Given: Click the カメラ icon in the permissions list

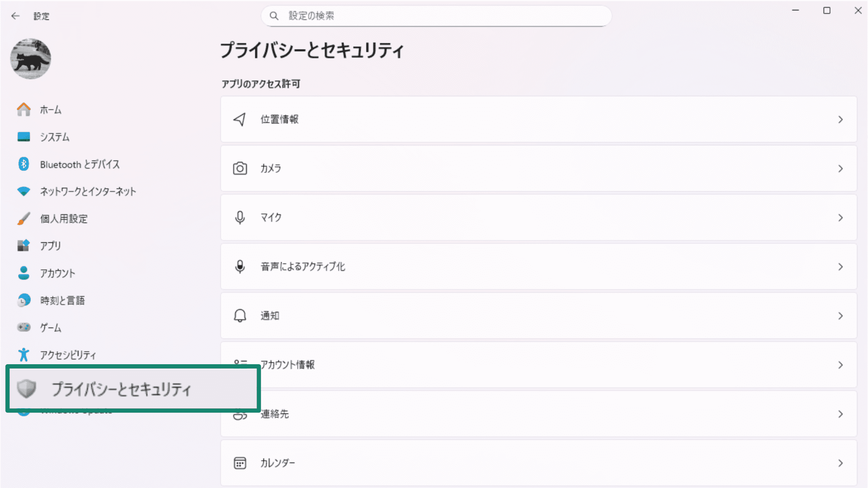Looking at the screenshot, I should (x=239, y=168).
